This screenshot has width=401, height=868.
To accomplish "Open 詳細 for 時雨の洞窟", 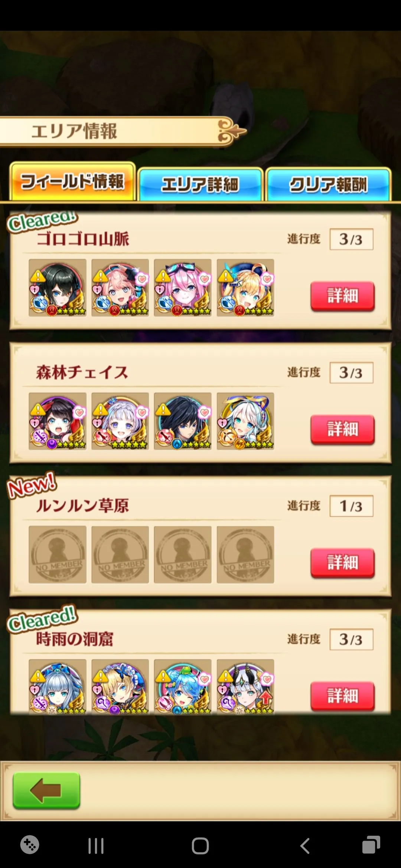I will 342,696.
